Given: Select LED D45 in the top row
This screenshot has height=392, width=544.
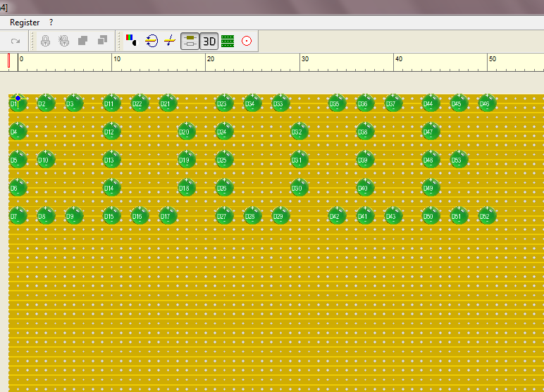Looking at the screenshot, I should [x=459, y=103].
